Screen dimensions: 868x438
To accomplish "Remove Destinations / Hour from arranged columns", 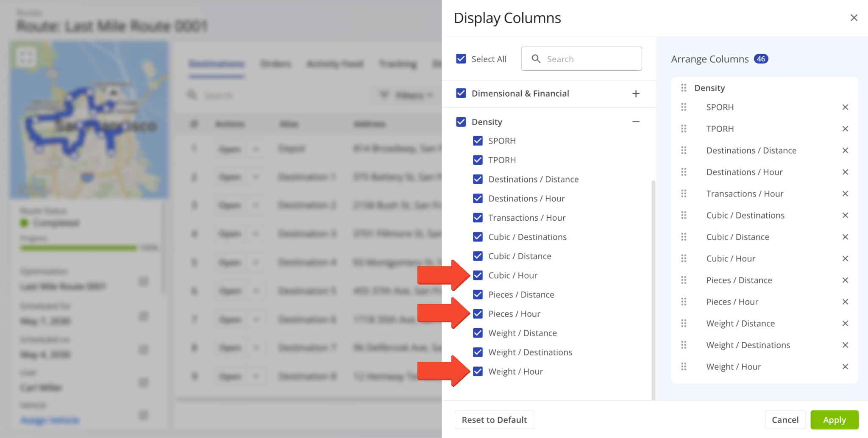I will coord(845,172).
